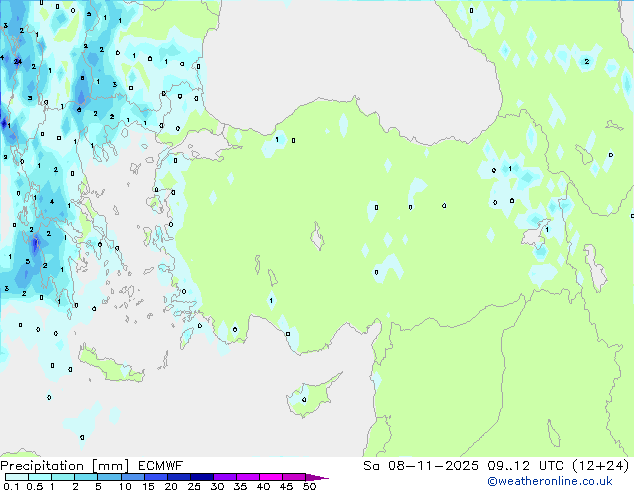Viewport: 634px width, 490px height.
Task: Click the legend swatch between 0.1 and 0.5
Action: pyautogui.click(x=17, y=477)
